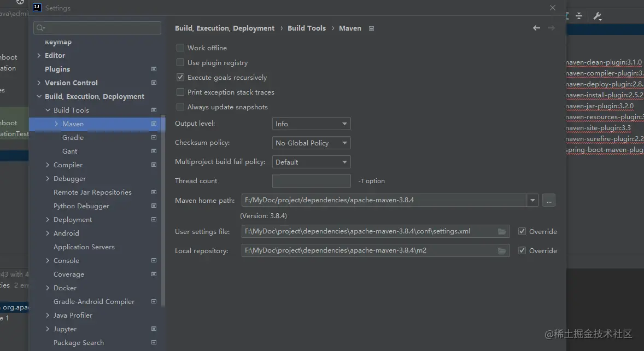Click the search magnifier icon in settings search

click(x=40, y=28)
